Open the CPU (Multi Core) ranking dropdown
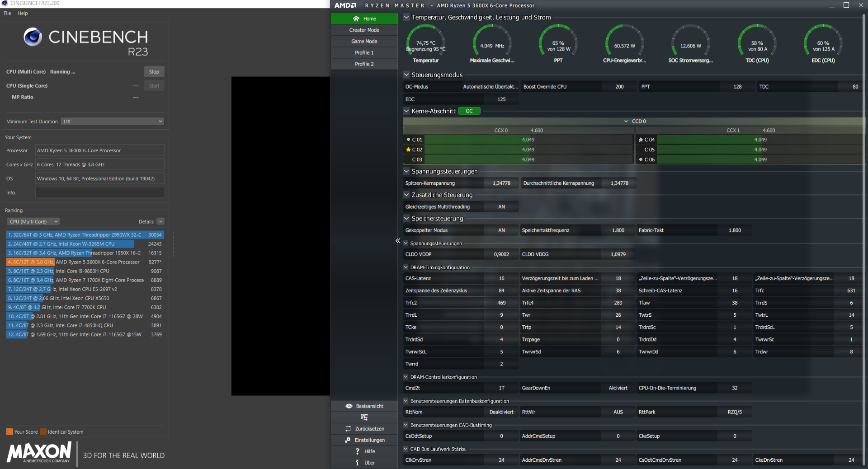The height and width of the screenshot is (469, 868). 33,222
